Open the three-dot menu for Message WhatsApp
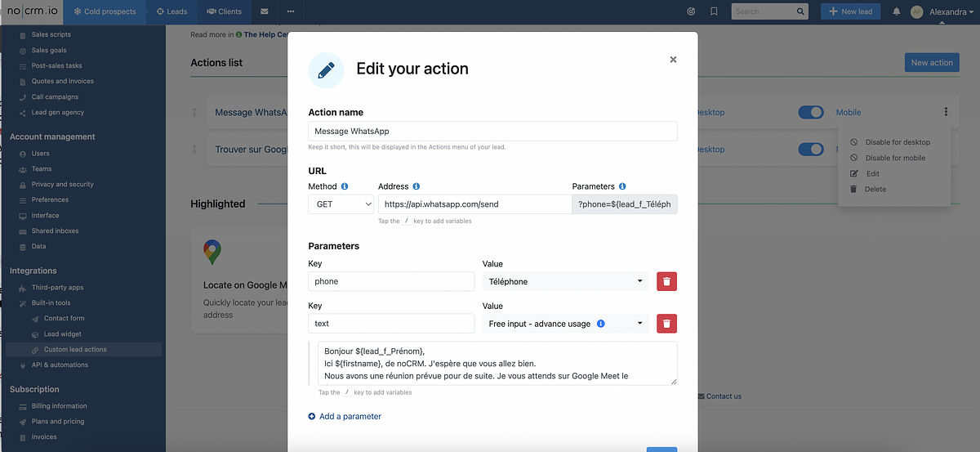This screenshot has height=452, width=980. (945, 112)
